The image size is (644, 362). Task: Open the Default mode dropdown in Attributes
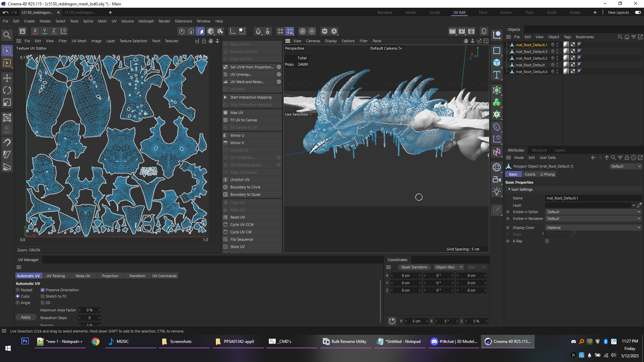point(626,166)
